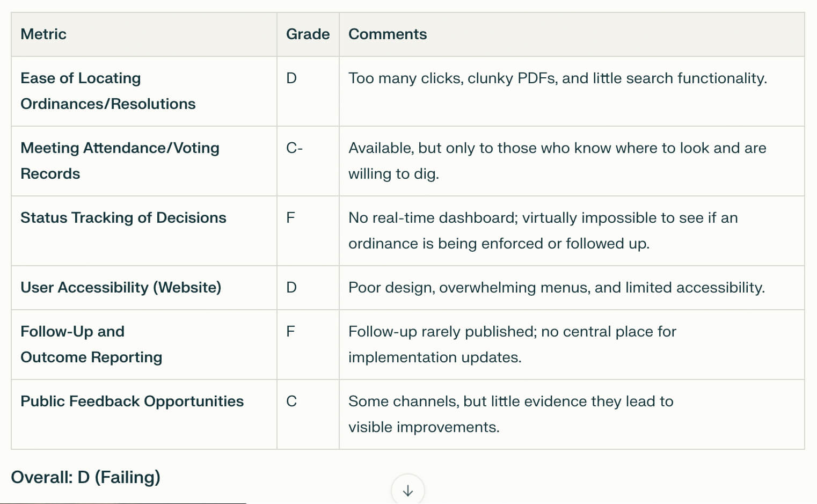Click the Ease of Locating Ordinances/Resolutions cell
This screenshot has height=504, width=817.
pos(144,91)
